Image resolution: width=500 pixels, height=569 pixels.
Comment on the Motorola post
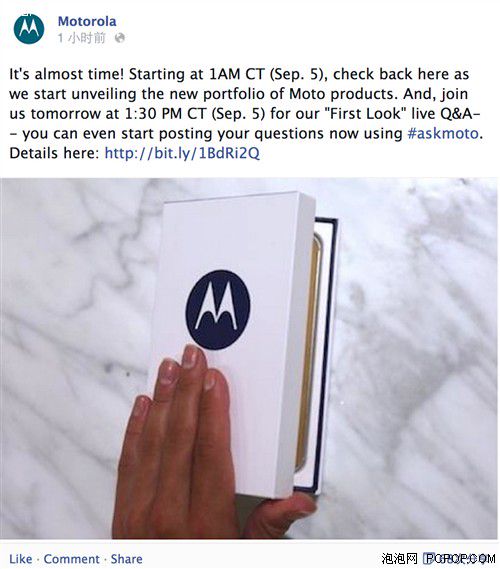[71, 559]
